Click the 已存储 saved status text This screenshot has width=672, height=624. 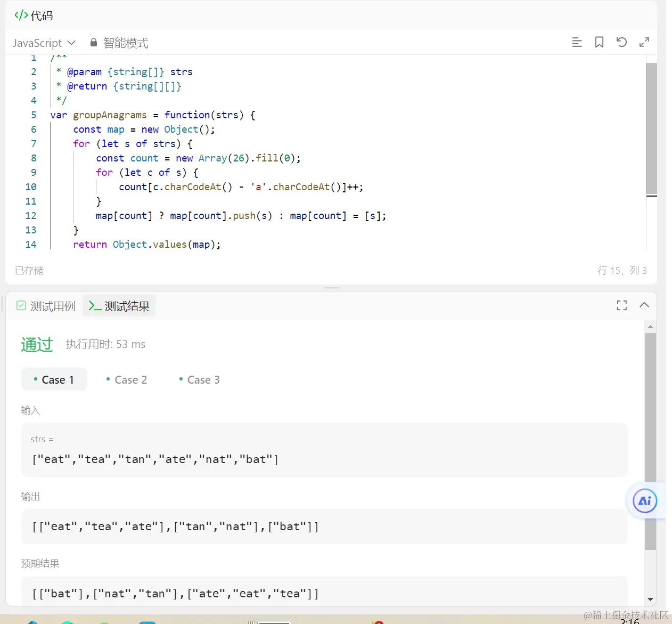click(29, 271)
